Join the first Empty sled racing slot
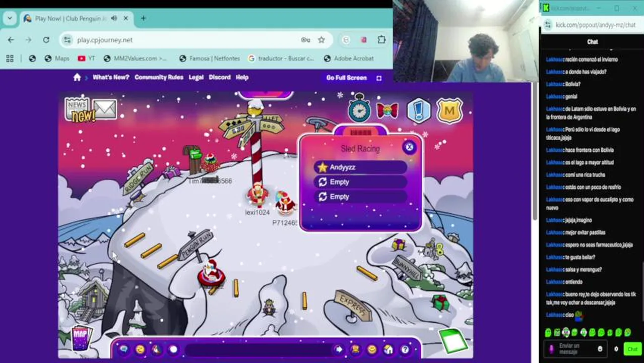Image resolution: width=644 pixels, height=363 pixels. click(x=360, y=182)
